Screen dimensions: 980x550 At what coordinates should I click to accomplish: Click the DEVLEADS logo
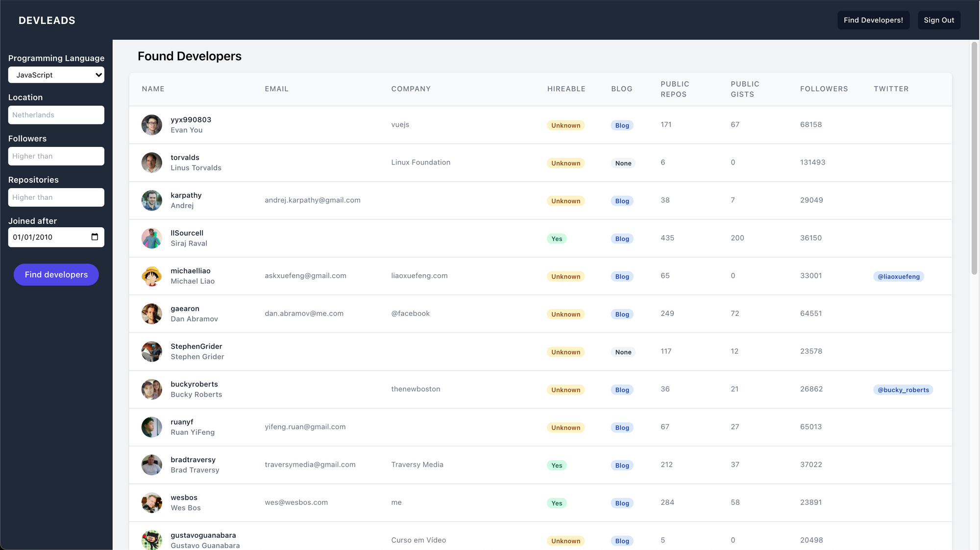pos(47,20)
